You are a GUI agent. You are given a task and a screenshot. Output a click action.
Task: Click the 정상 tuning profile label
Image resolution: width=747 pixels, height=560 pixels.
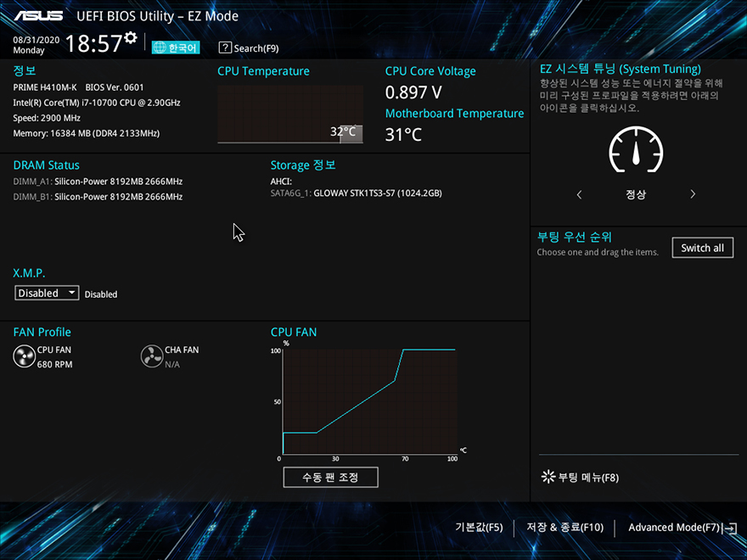pos(636,194)
